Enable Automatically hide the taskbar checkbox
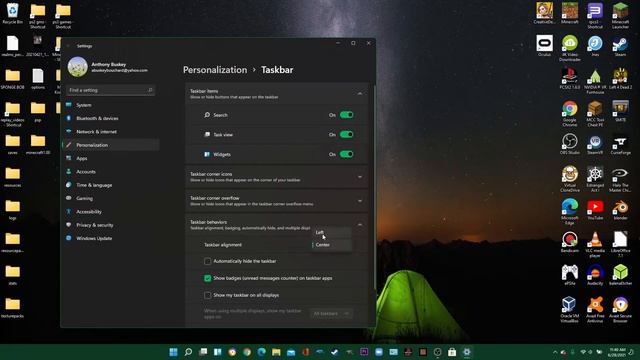The image size is (640, 360). point(207,261)
